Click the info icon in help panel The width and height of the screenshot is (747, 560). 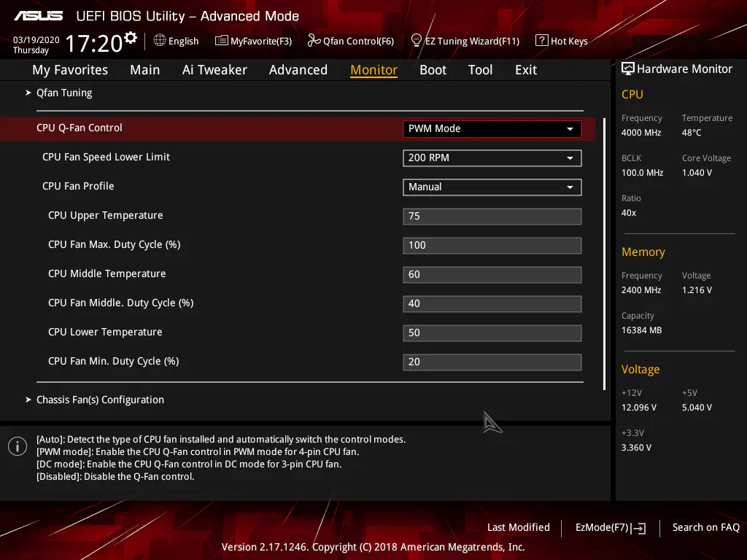[18, 446]
